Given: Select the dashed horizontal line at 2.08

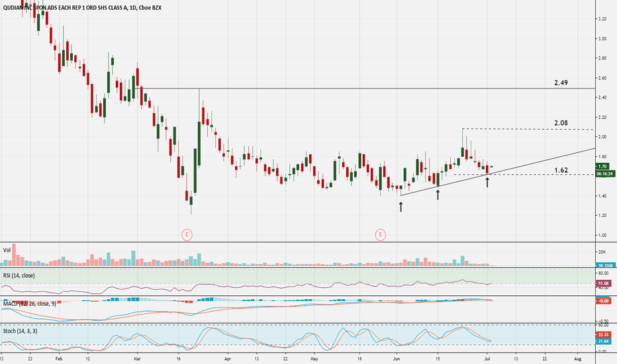Looking at the screenshot, I should pyautogui.click(x=527, y=129).
